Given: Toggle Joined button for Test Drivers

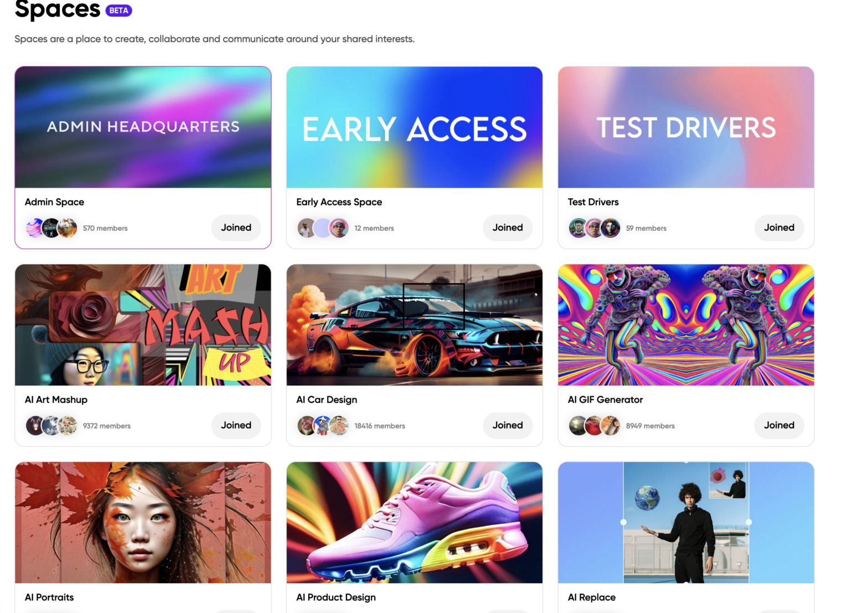Looking at the screenshot, I should (x=779, y=228).
